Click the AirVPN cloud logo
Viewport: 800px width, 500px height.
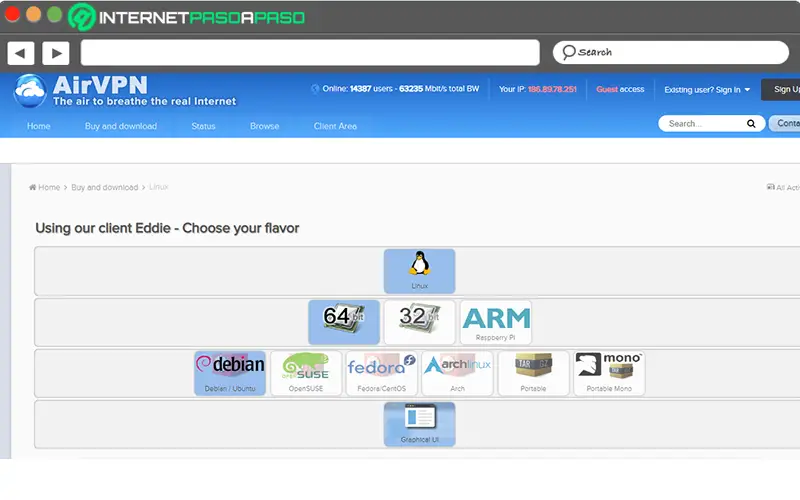(x=30, y=91)
